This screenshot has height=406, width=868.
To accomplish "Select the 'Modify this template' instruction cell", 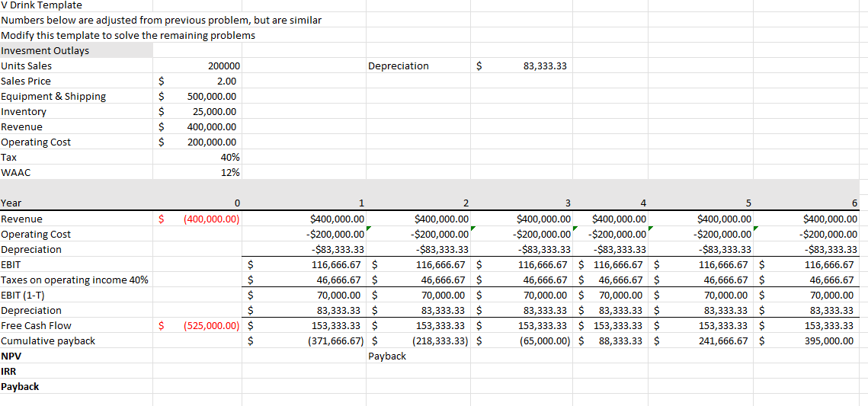I will click(128, 36).
